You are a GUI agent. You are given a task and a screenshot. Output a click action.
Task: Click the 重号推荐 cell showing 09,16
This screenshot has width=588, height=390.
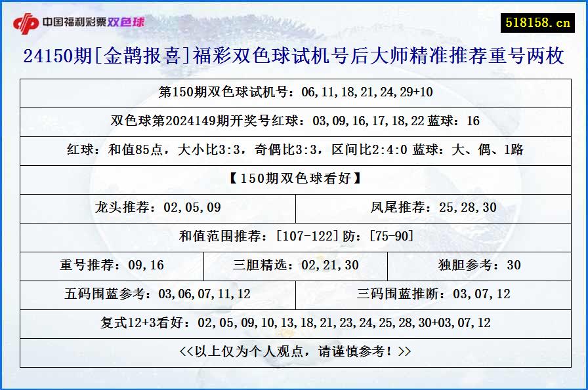tap(112, 266)
